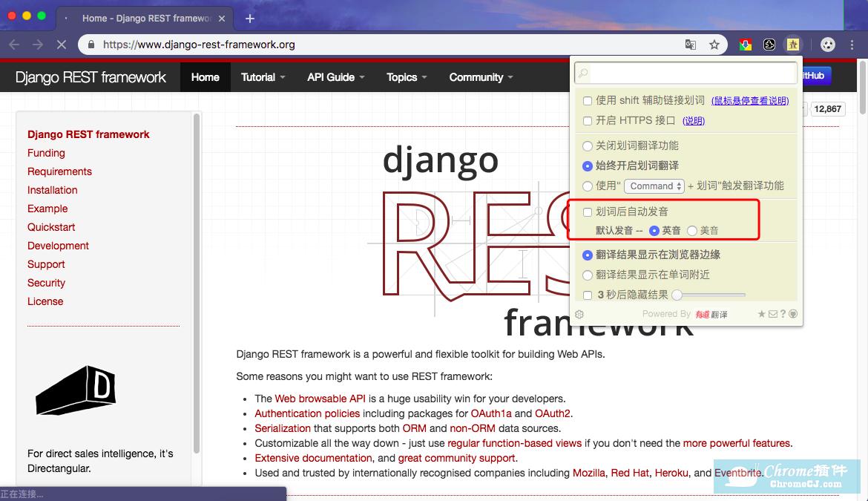Screen dimensions: 868x501
Task: Follow the regular function-based views link
Action: (x=514, y=443)
